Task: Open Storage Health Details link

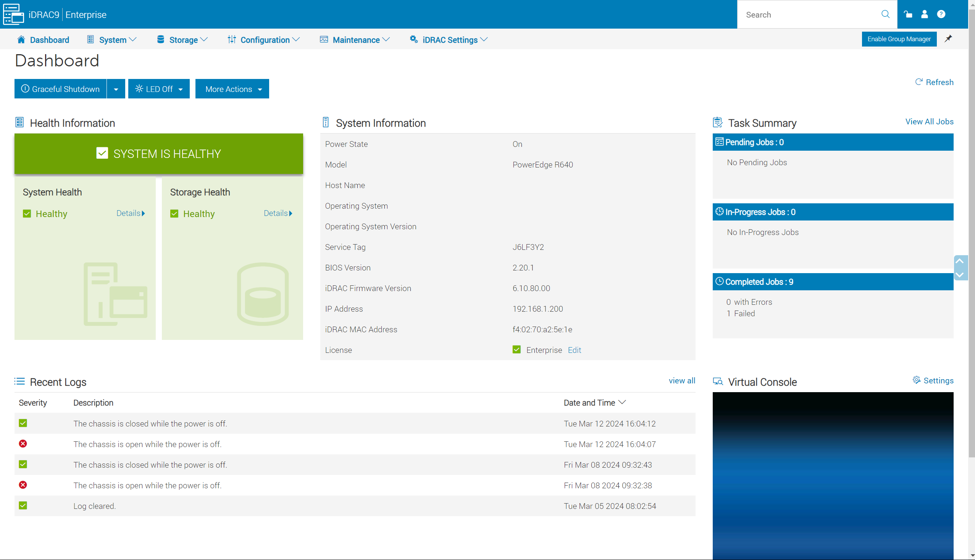Action: (278, 213)
